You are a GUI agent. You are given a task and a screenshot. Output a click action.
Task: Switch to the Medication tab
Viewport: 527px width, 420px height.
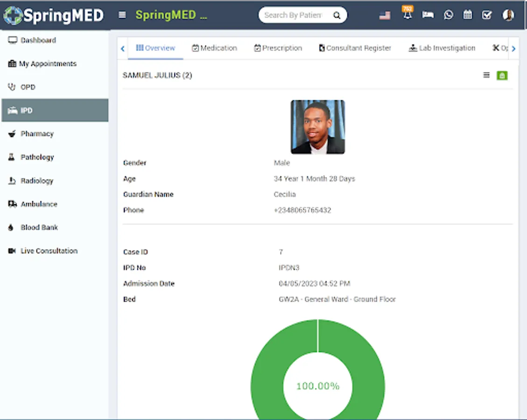pyautogui.click(x=214, y=48)
